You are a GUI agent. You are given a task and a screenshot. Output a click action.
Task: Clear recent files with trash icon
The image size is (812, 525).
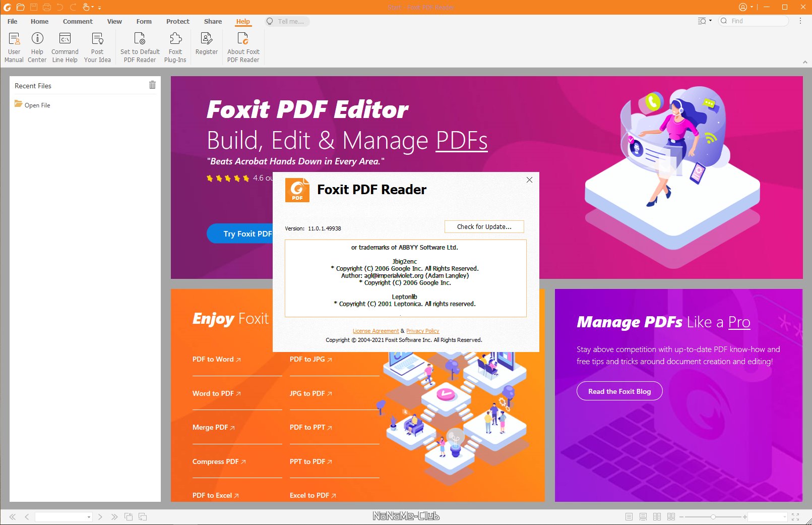click(x=152, y=85)
